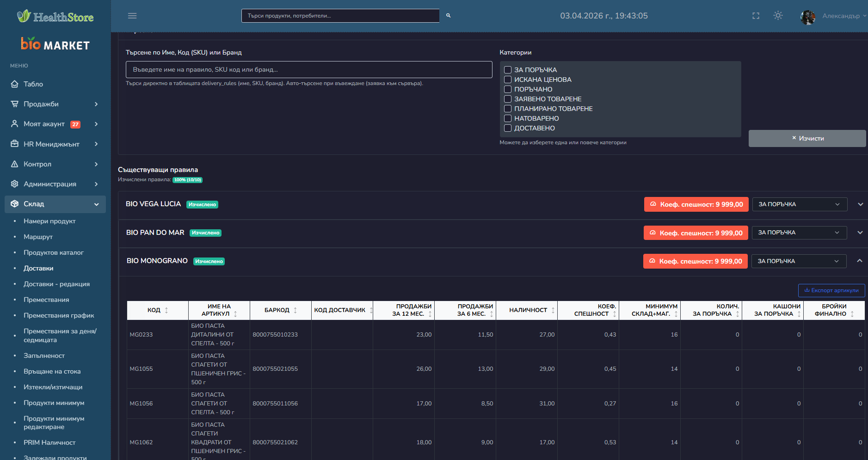Check the ЗАЯВЕНО ТОВАРЕНЕ category
This screenshot has height=460, width=868.
tap(508, 99)
